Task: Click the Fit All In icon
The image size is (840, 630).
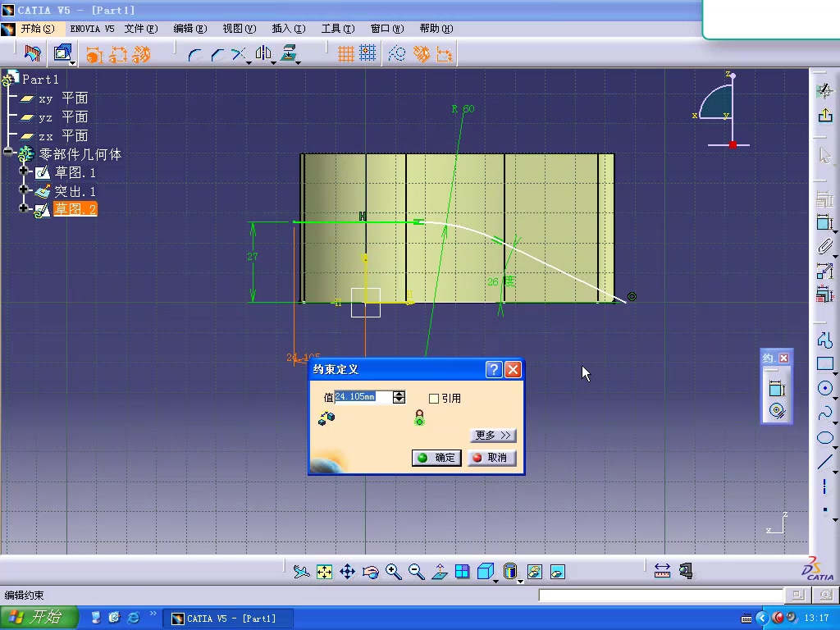Action: click(325, 572)
